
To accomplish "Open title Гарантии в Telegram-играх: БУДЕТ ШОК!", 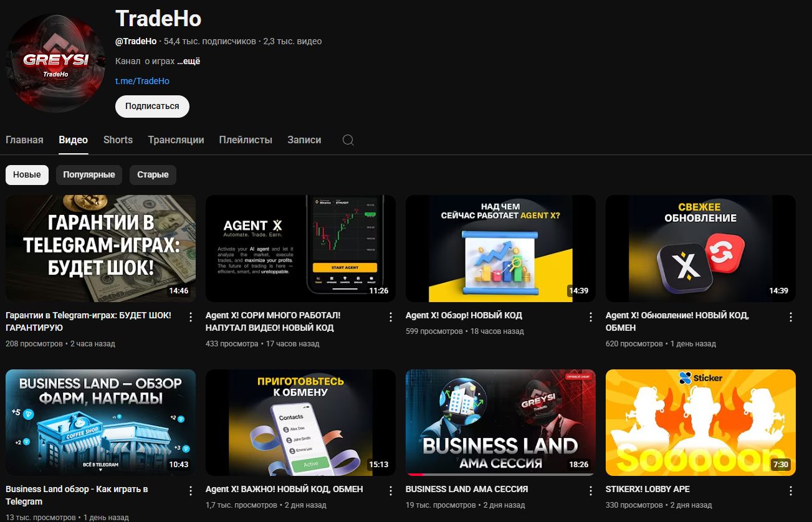I will tap(88, 321).
